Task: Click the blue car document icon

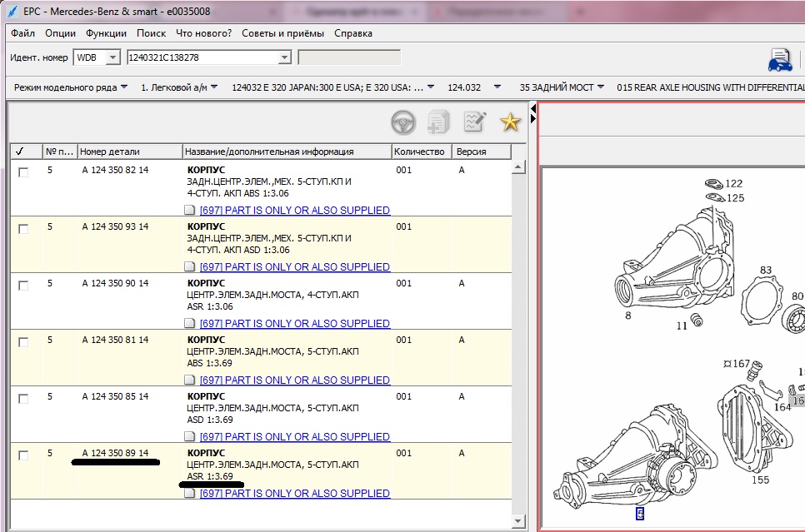Action: (780, 60)
